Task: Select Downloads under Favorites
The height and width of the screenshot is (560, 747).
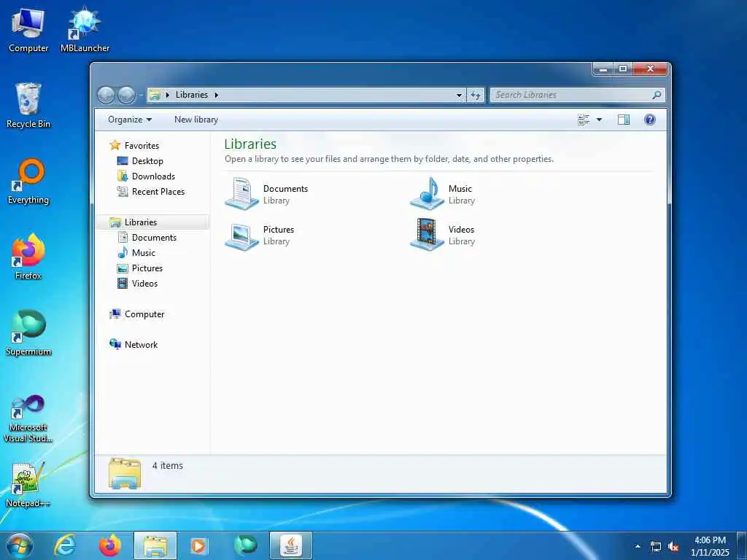Action: tap(153, 176)
